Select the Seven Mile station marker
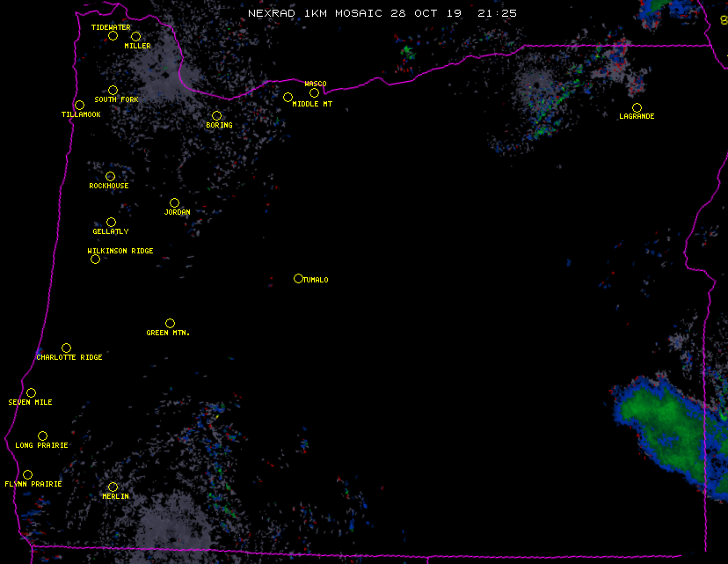 (x=31, y=393)
